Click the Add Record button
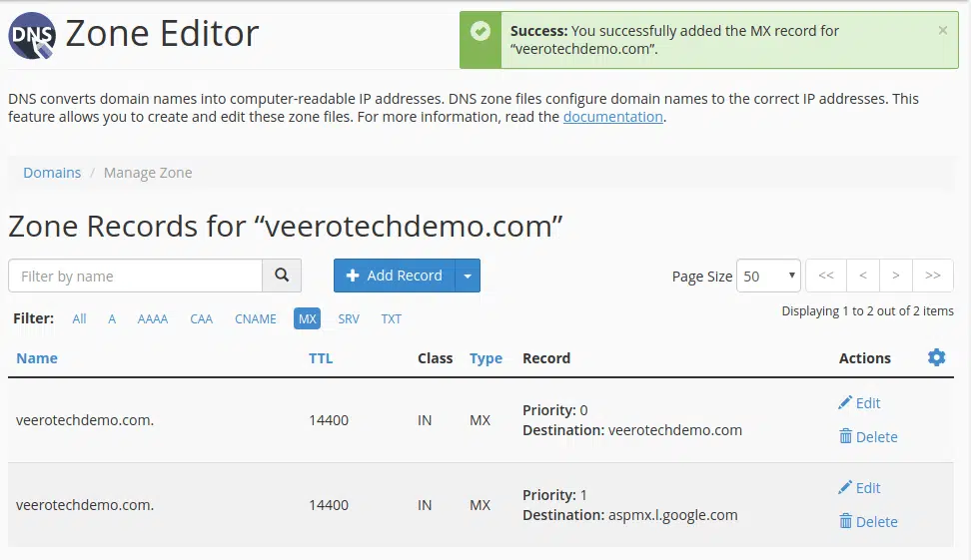Image resolution: width=971 pixels, height=560 pixels. point(395,276)
